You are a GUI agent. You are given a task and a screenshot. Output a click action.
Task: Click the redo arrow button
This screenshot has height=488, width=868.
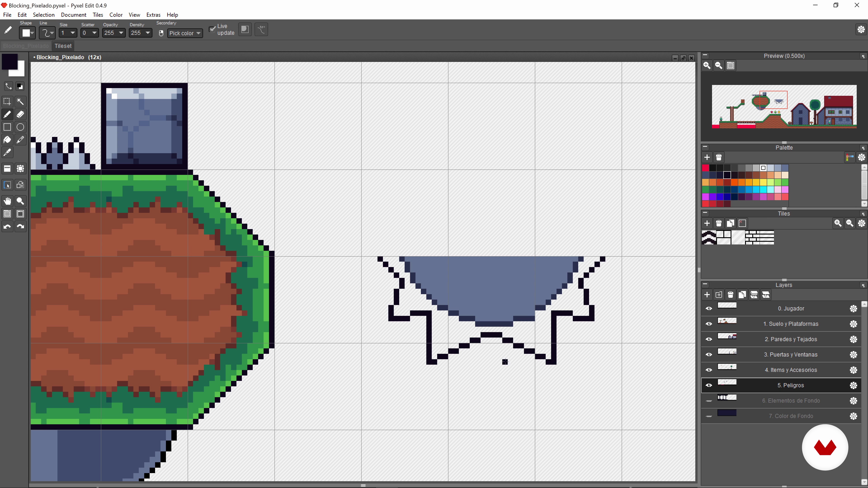coord(20,227)
